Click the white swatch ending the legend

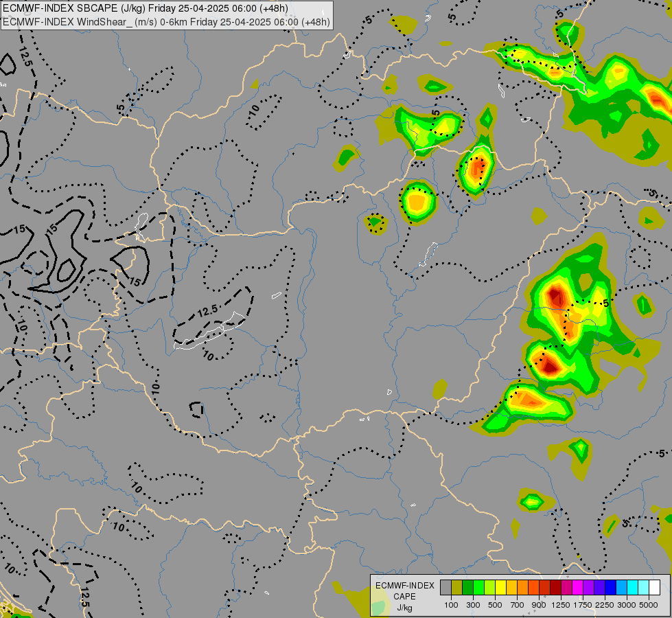[x=654, y=588]
